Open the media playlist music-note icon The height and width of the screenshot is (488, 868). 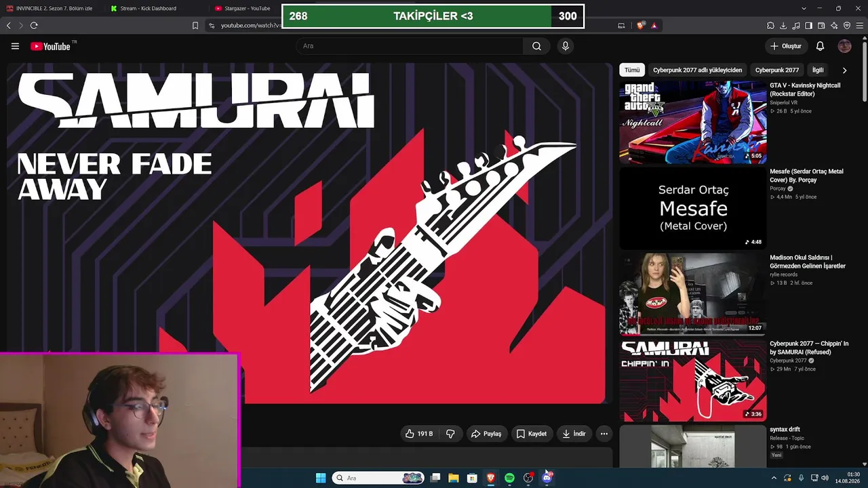click(x=796, y=26)
